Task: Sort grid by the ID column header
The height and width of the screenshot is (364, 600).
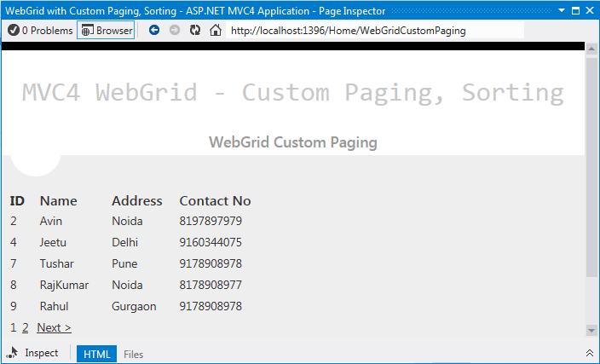Action: (17, 201)
